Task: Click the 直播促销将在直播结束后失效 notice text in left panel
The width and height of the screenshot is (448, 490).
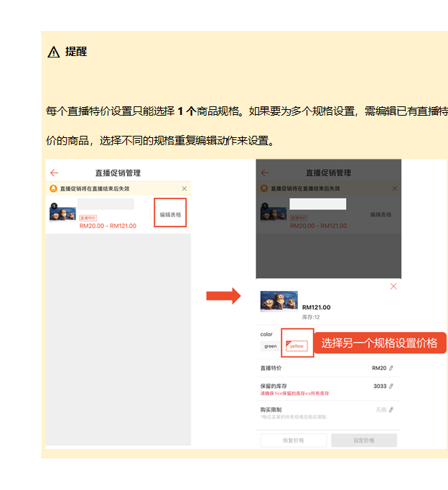Action: click(95, 189)
